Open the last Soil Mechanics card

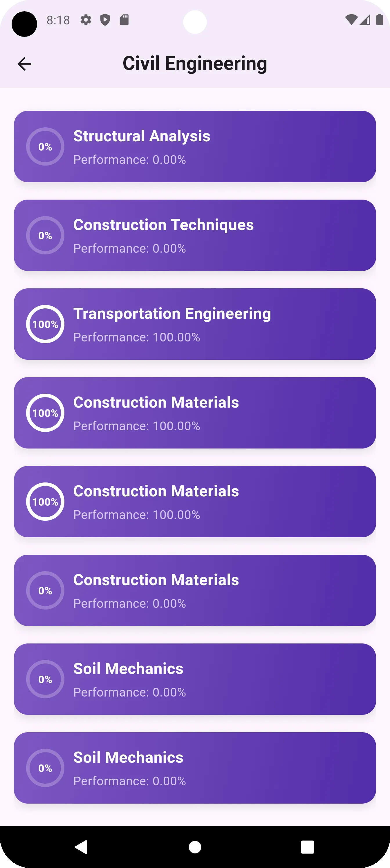click(x=195, y=768)
